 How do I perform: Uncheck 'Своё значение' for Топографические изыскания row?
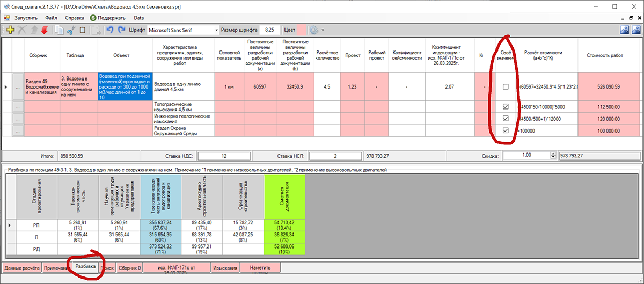coord(505,106)
